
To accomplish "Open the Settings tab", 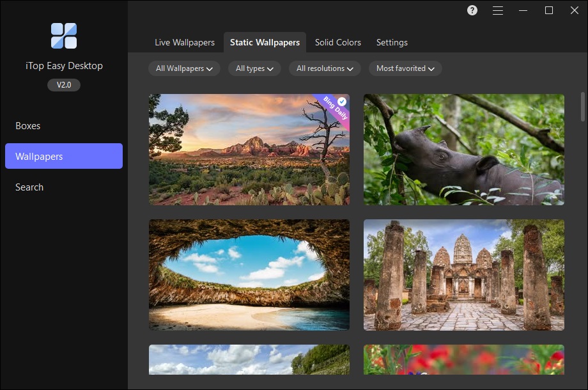I will click(392, 42).
